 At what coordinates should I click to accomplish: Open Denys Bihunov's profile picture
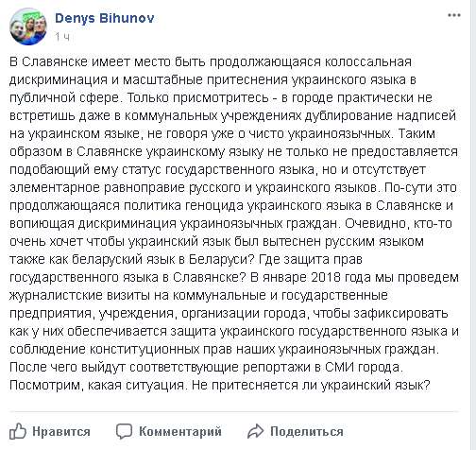click(28, 26)
